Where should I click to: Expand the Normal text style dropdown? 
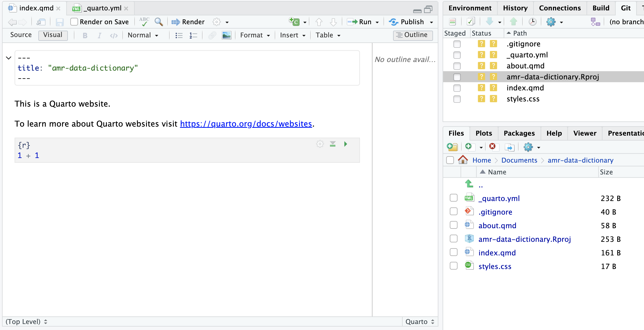[x=143, y=35]
